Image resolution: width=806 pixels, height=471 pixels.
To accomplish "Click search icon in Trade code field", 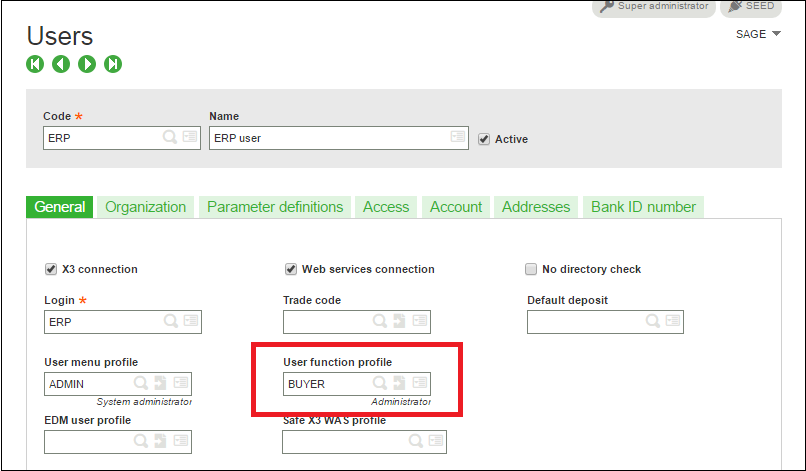I will pos(379,321).
